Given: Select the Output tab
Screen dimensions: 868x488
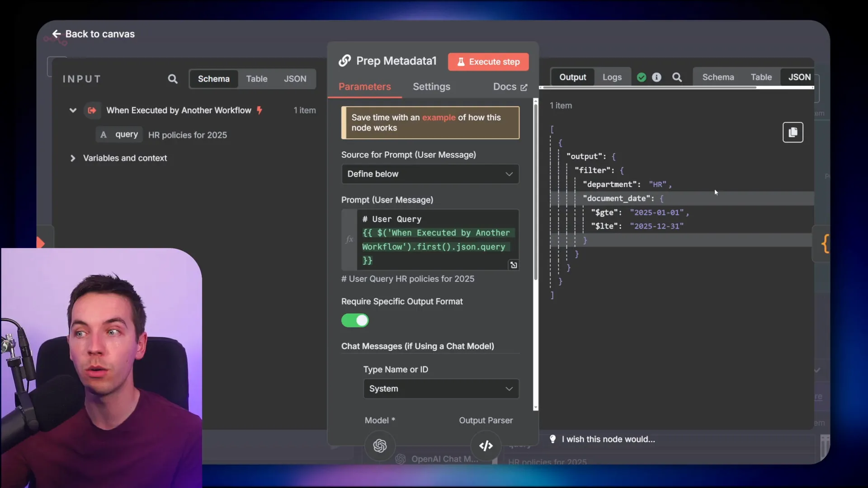Looking at the screenshot, I should [x=572, y=77].
